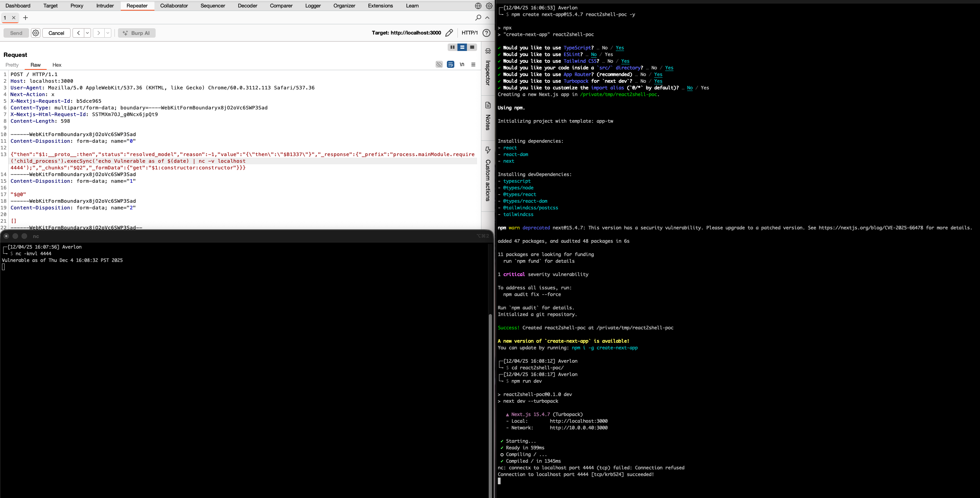
Task: Click the Send button
Action: coord(16,33)
